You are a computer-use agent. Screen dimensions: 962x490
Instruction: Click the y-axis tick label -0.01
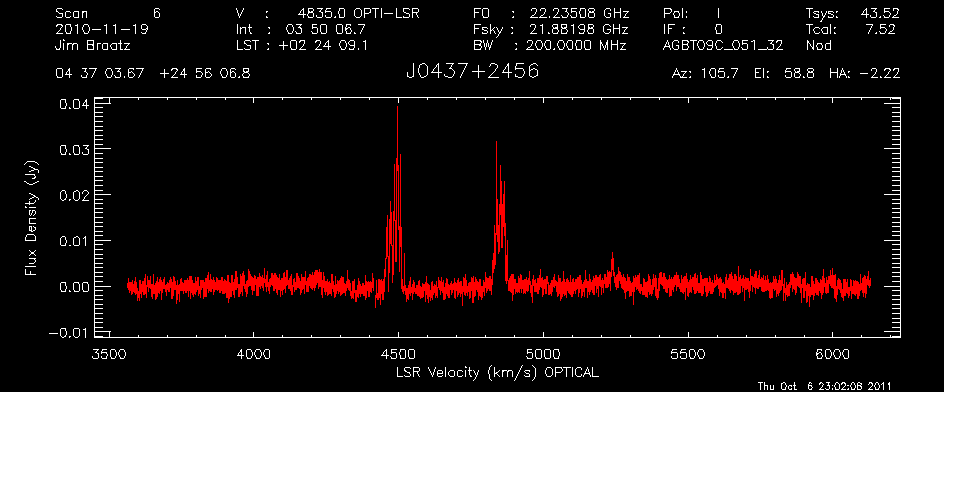69,333
